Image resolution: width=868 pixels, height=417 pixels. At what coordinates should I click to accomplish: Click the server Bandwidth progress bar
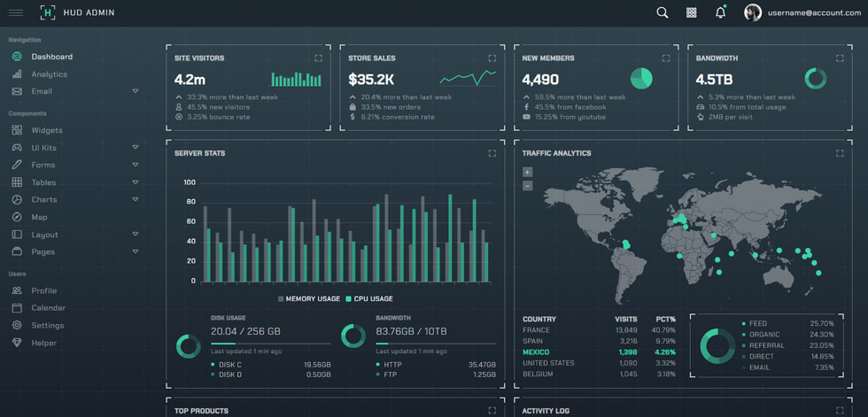click(x=436, y=344)
